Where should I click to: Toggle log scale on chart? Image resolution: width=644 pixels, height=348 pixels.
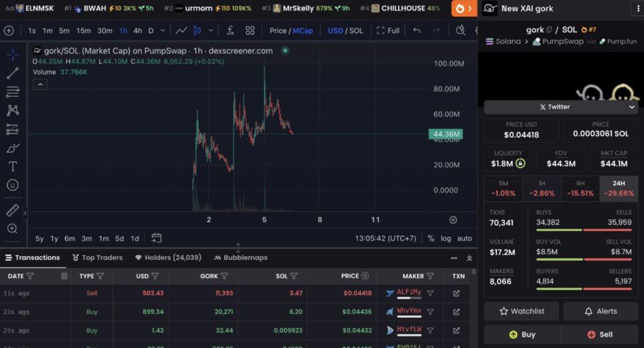(x=446, y=239)
